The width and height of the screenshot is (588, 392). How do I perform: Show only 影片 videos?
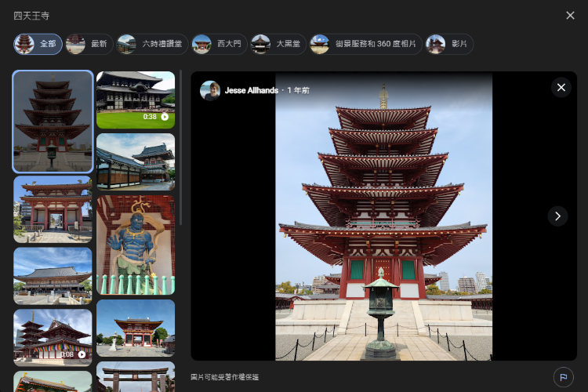pyautogui.click(x=449, y=44)
